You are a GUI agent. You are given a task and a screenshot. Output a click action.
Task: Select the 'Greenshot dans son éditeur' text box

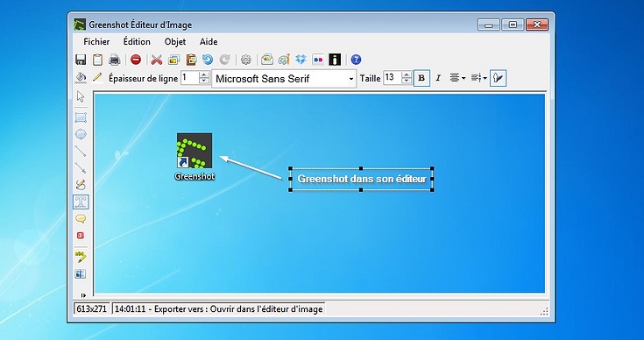[361, 179]
